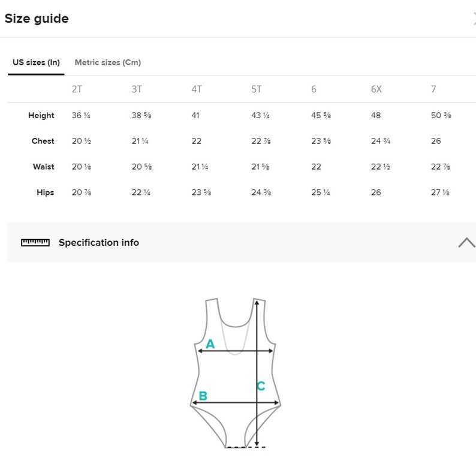Click the Hips row label
This screenshot has width=476, height=458.
(x=45, y=192)
